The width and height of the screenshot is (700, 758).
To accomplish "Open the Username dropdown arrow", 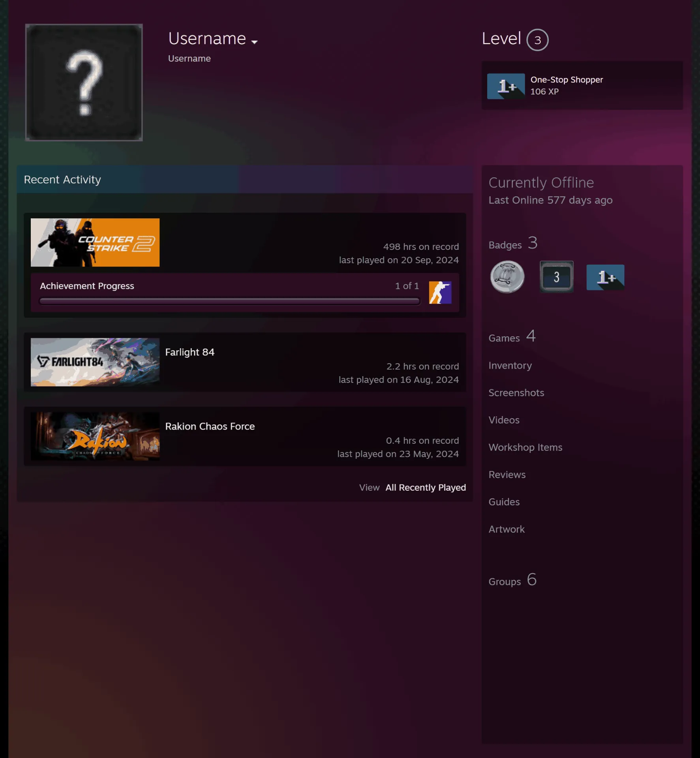I will 254,42.
